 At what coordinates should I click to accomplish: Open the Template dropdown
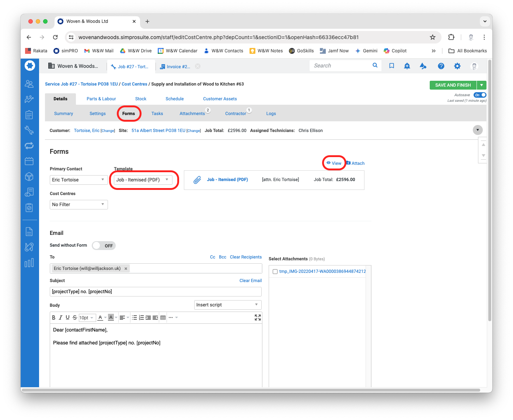[x=143, y=180]
